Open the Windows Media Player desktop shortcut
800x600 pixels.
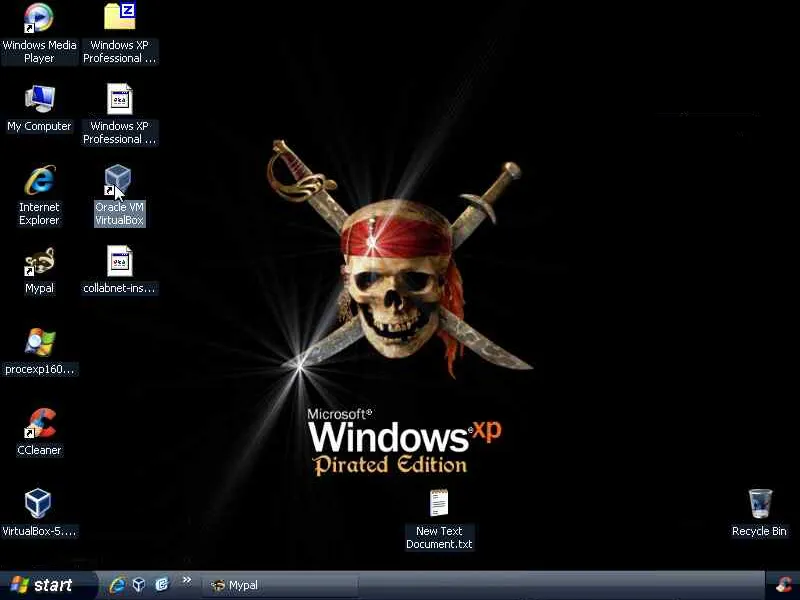[39, 18]
